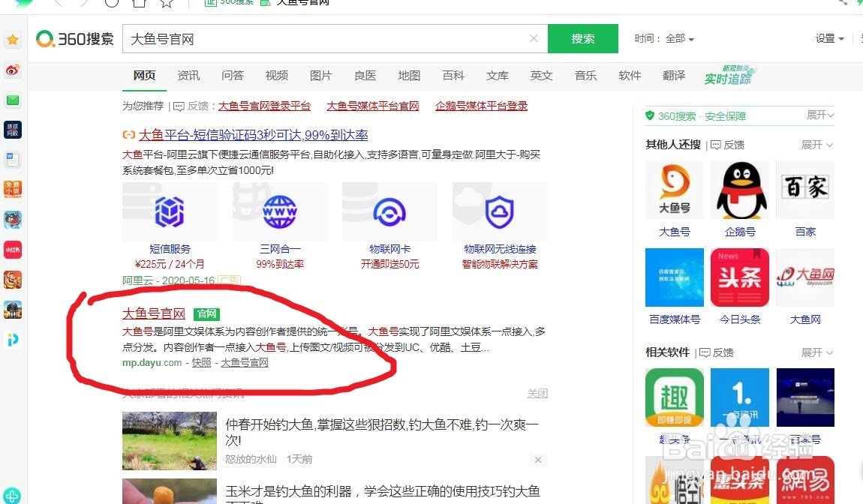Open the 免费小说 sidebar icon
This screenshot has height=504, width=863.
[13, 189]
